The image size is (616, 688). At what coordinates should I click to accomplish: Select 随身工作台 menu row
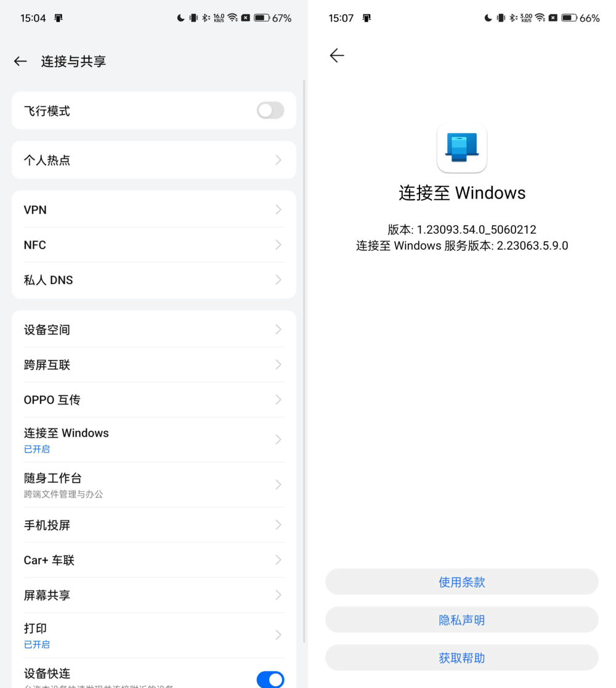pyautogui.click(x=154, y=485)
